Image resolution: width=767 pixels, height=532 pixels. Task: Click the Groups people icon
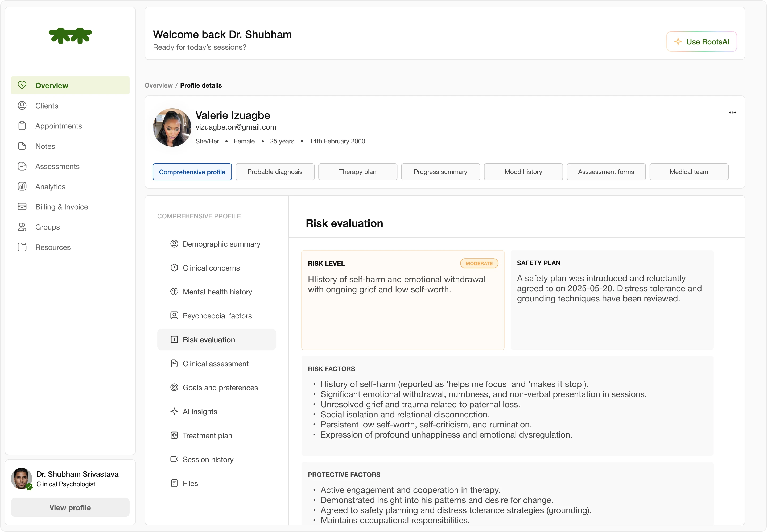coord(22,227)
